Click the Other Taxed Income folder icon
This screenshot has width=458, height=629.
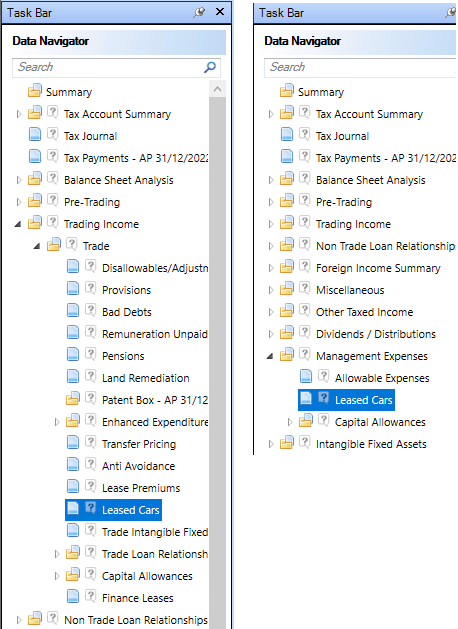[x=286, y=310]
